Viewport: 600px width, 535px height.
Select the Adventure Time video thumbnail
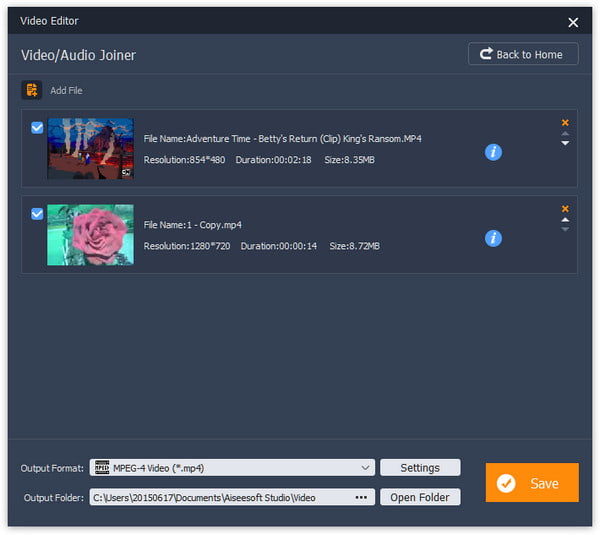[90, 148]
